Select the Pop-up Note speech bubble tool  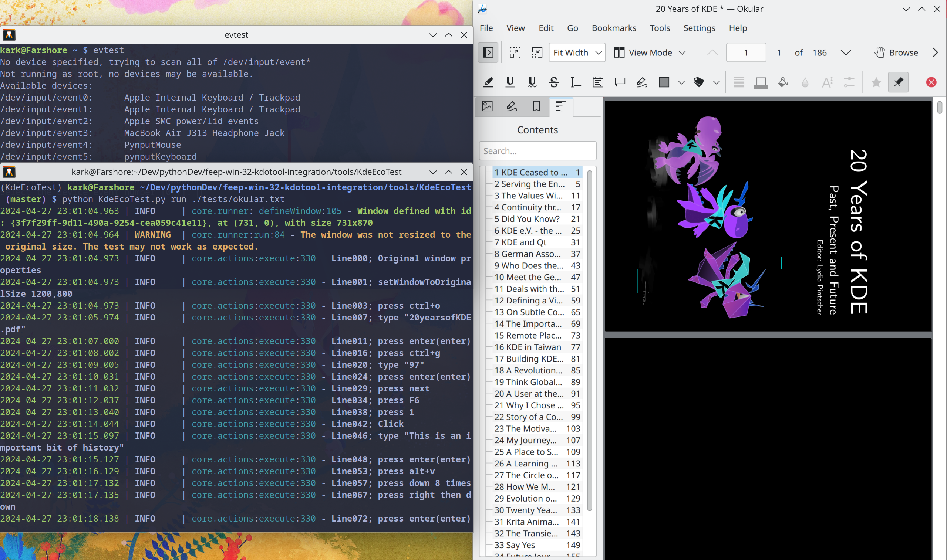coord(620,82)
